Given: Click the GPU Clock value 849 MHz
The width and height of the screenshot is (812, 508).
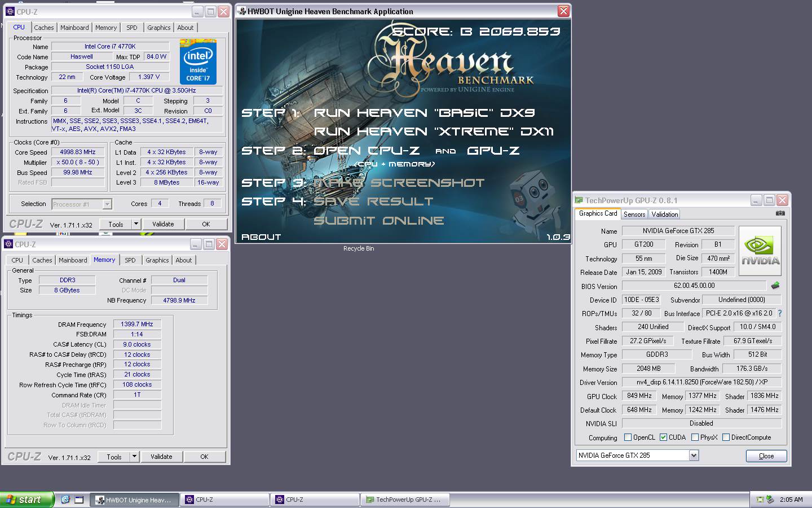Looking at the screenshot, I should [639, 396].
